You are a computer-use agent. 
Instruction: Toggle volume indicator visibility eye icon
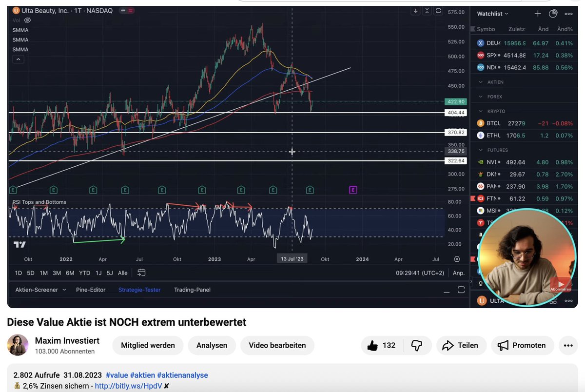[x=28, y=20]
